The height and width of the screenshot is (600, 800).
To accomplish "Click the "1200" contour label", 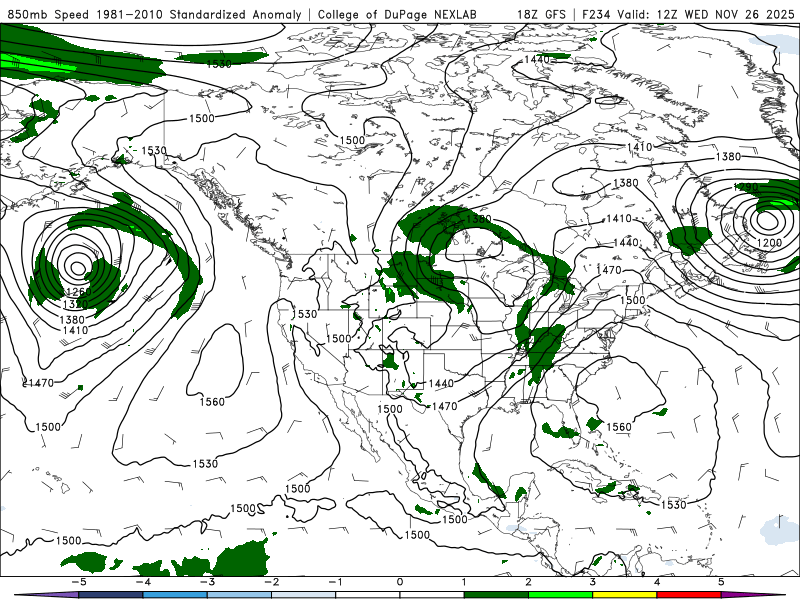I will click(x=769, y=242).
